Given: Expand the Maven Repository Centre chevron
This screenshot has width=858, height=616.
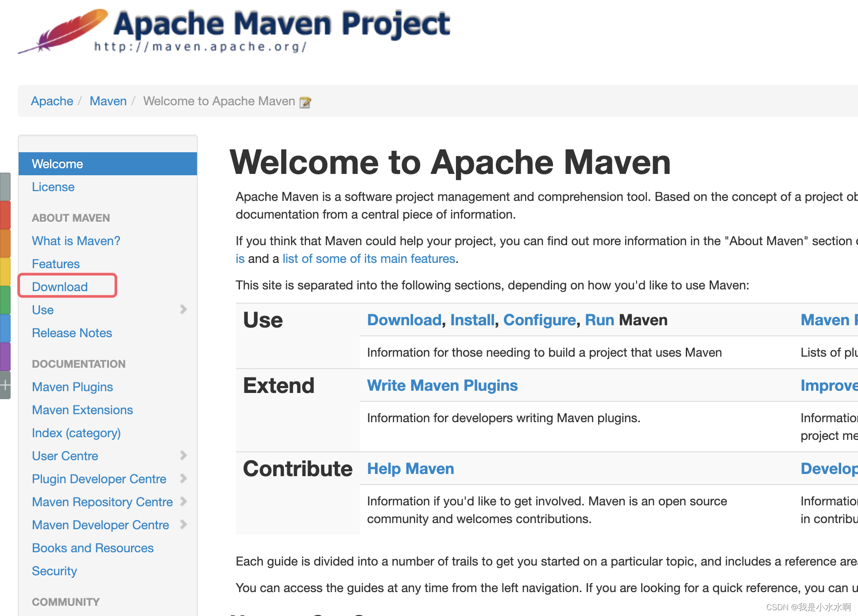Looking at the screenshot, I should click(184, 501).
